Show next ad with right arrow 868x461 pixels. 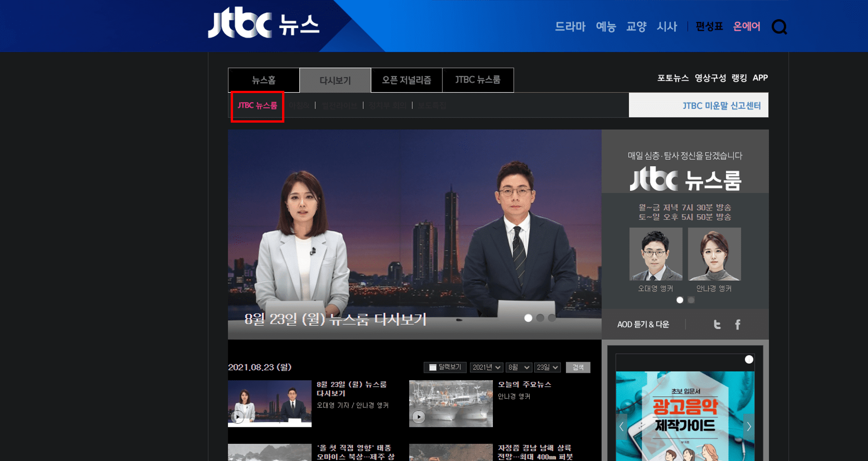(749, 426)
